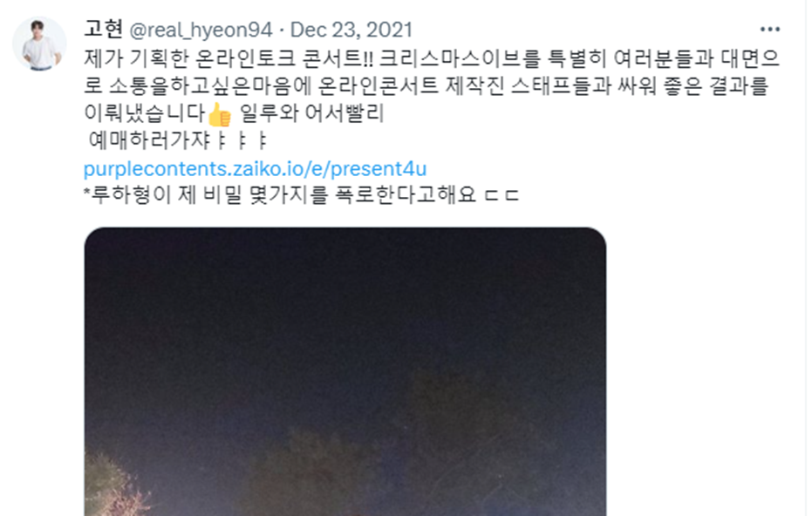Select the lit tree in the photo's lower-left corner
812x516 pixels.
(118, 484)
